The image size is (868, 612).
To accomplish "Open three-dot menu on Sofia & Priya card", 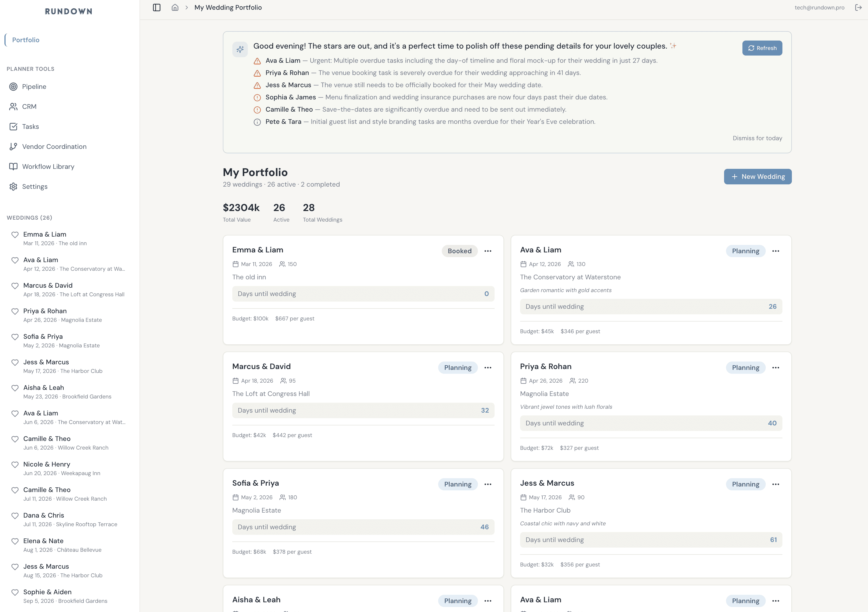I will (x=488, y=484).
